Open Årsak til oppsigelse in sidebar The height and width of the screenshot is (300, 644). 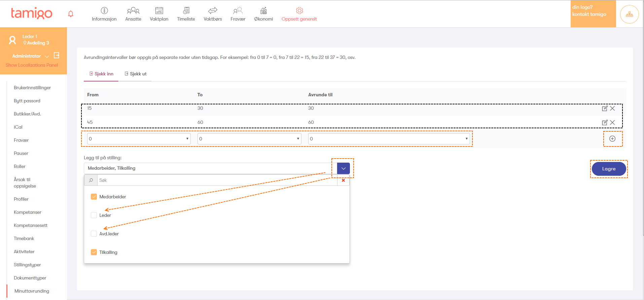point(25,183)
